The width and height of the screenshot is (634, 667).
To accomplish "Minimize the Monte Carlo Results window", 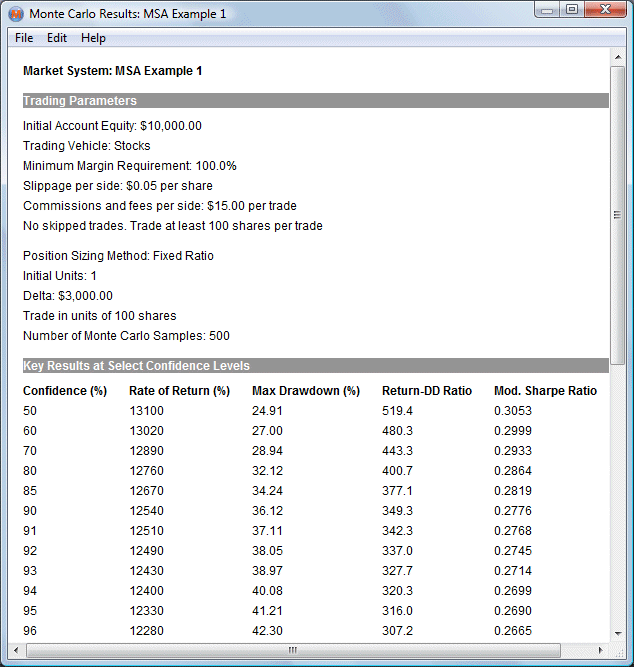I will click(547, 10).
